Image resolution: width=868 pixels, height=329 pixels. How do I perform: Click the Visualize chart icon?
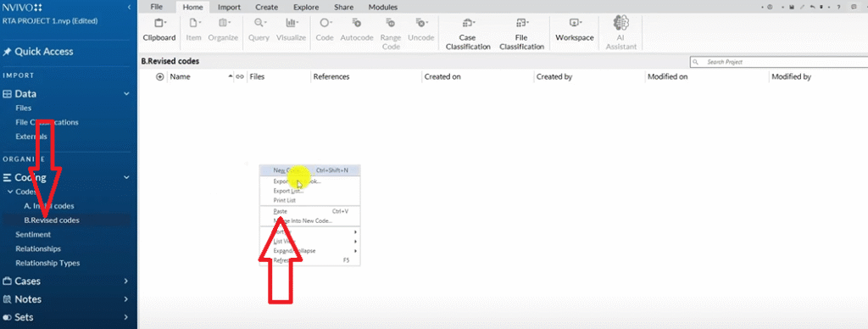[x=292, y=23]
